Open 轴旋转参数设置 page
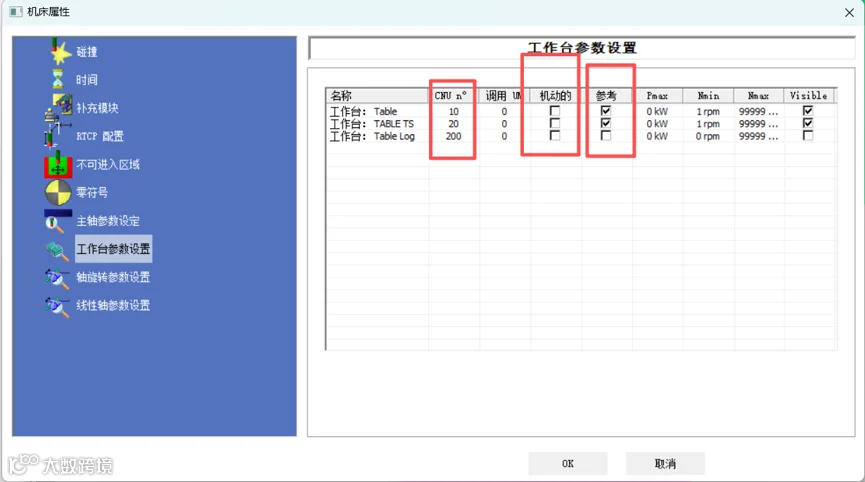This screenshot has width=865, height=482. [x=113, y=277]
